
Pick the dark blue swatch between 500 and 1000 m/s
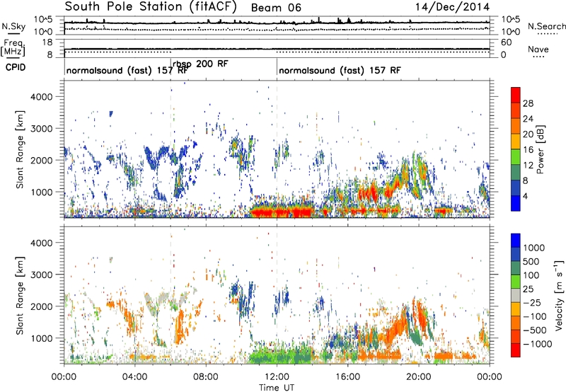pos(516,255)
